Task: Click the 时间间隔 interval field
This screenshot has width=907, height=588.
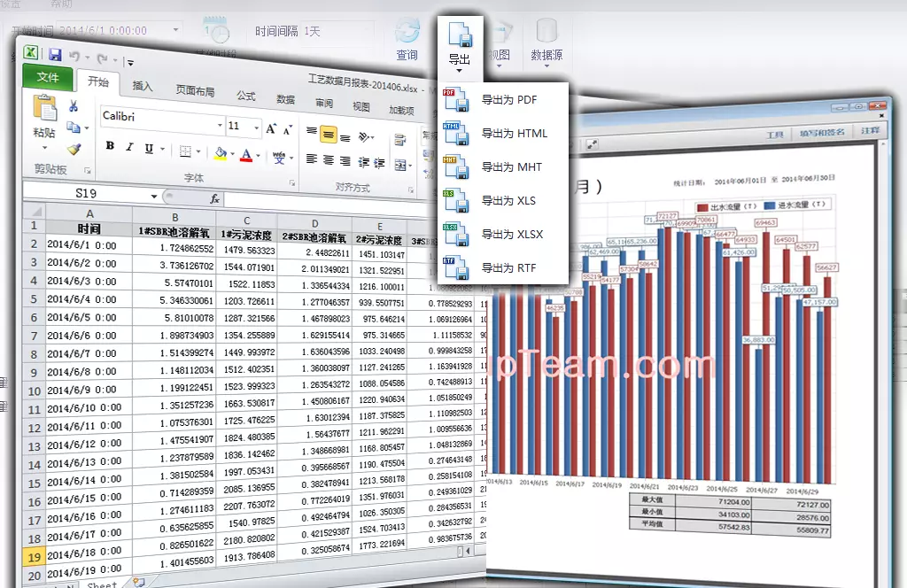Action: [x=338, y=31]
